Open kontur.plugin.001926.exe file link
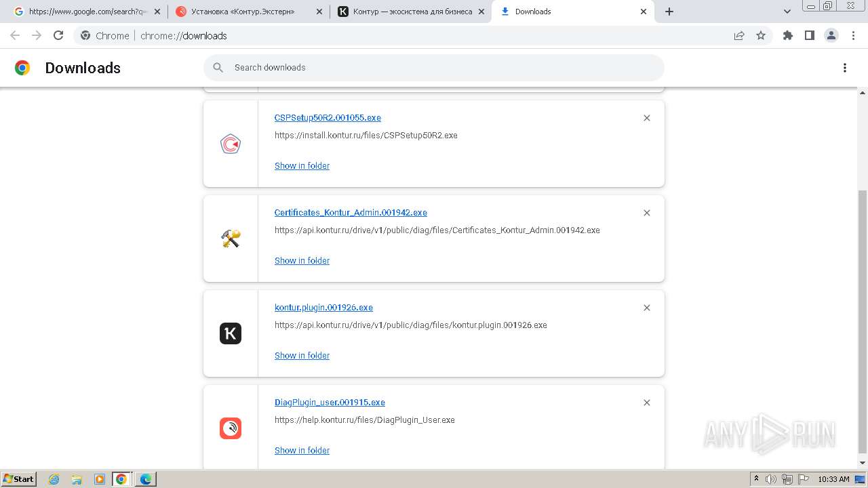This screenshot has width=868, height=488. pos(323,308)
